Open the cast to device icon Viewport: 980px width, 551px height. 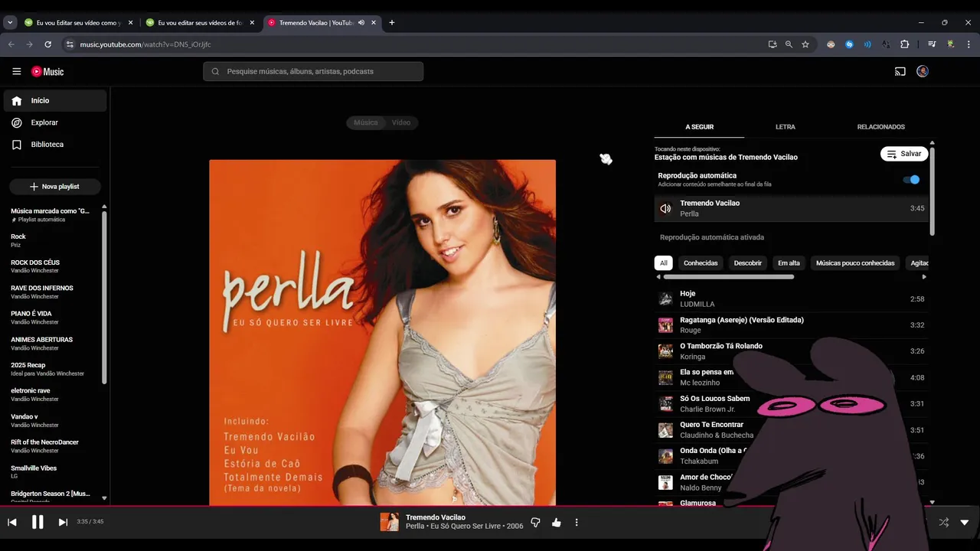pyautogui.click(x=900, y=71)
